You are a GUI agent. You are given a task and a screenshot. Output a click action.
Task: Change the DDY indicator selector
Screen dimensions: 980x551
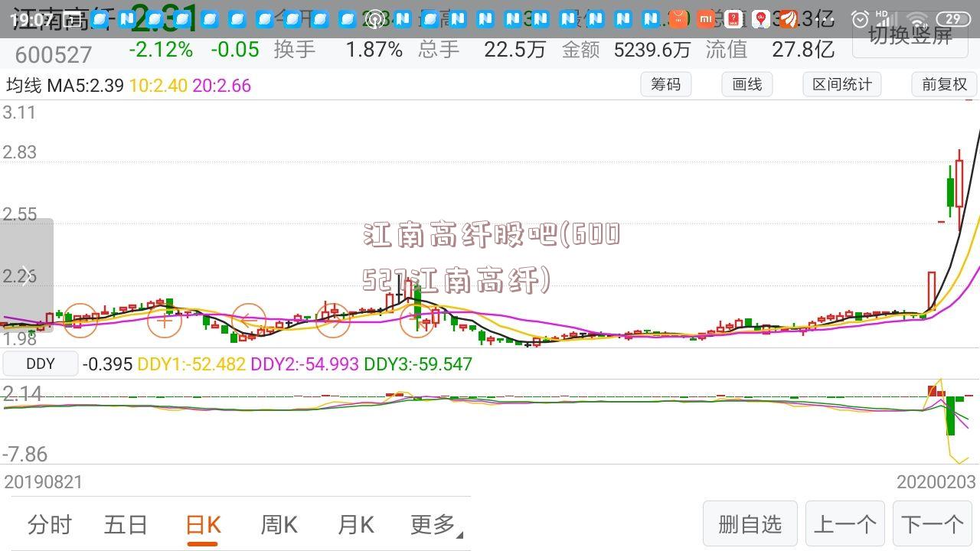tap(41, 364)
